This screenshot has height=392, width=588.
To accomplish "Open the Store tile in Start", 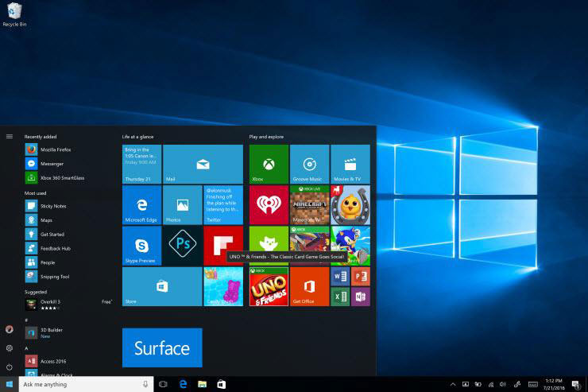I will 162,286.
